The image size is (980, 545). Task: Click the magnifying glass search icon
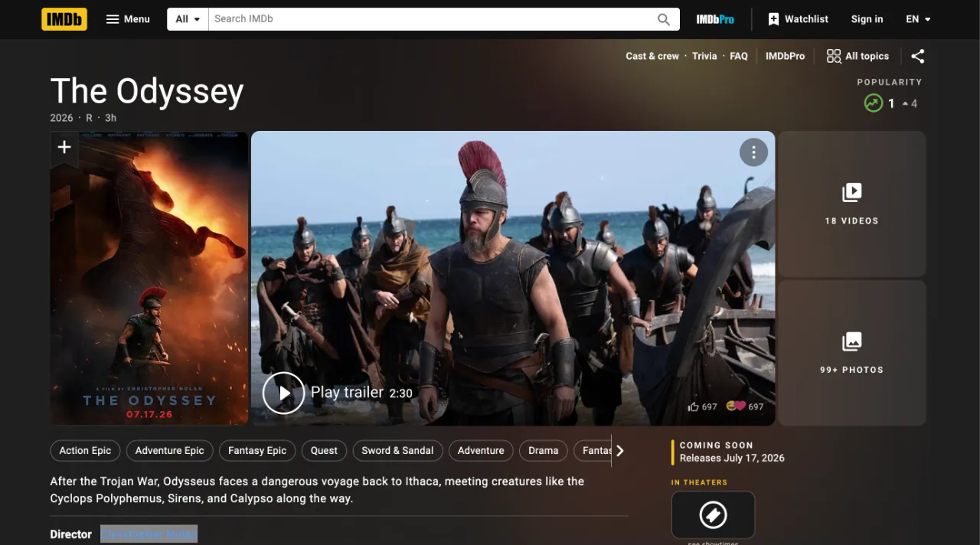664,19
